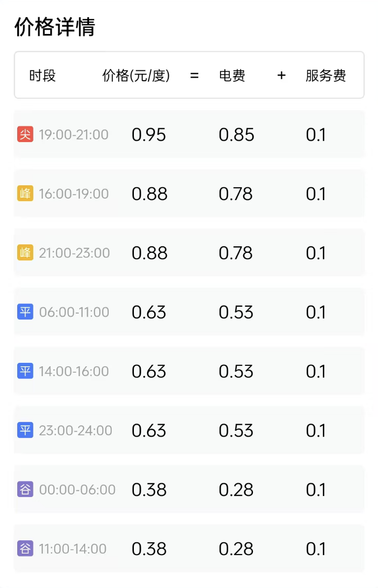Click the blue 平 icon beside 14:00-16:00
This screenshot has width=378, height=588.
(x=25, y=371)
